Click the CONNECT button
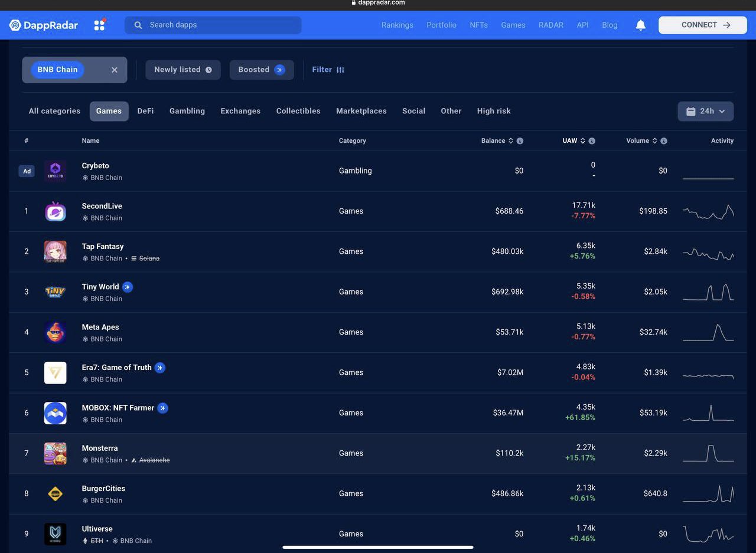The width and height of the screenshot is (756, 553). tap(703, 25)
